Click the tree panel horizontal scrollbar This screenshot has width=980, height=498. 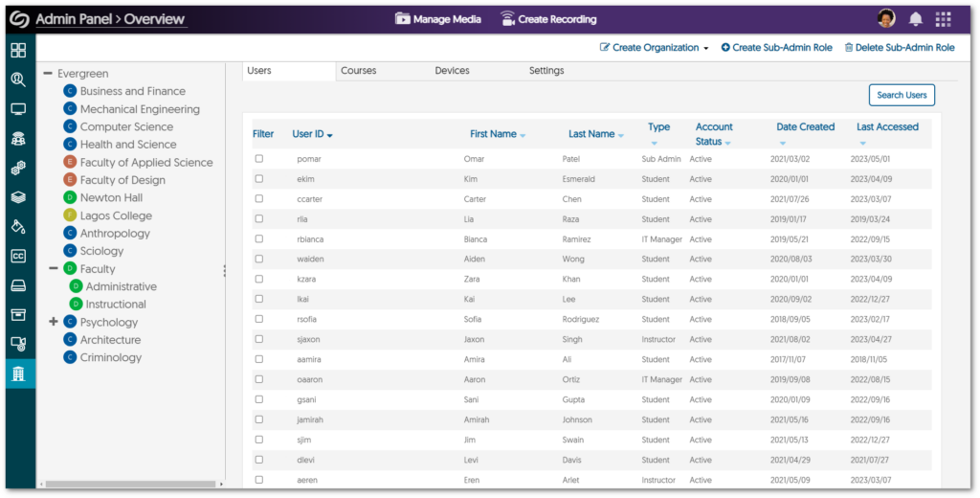(x=130, y=485)
